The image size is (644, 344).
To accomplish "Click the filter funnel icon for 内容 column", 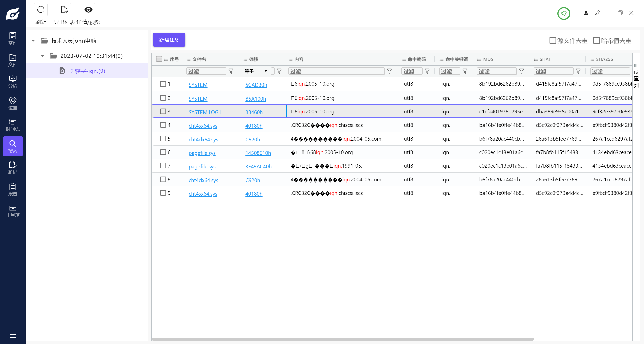I will [389, 71].
